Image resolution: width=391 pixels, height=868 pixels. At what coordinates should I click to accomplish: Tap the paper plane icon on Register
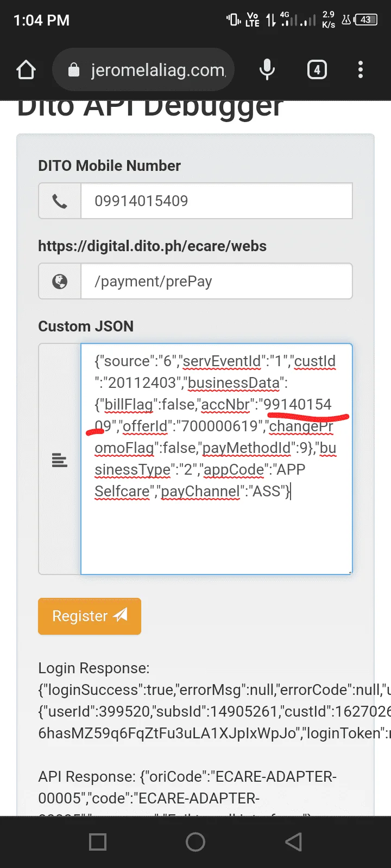coord(121,615)
